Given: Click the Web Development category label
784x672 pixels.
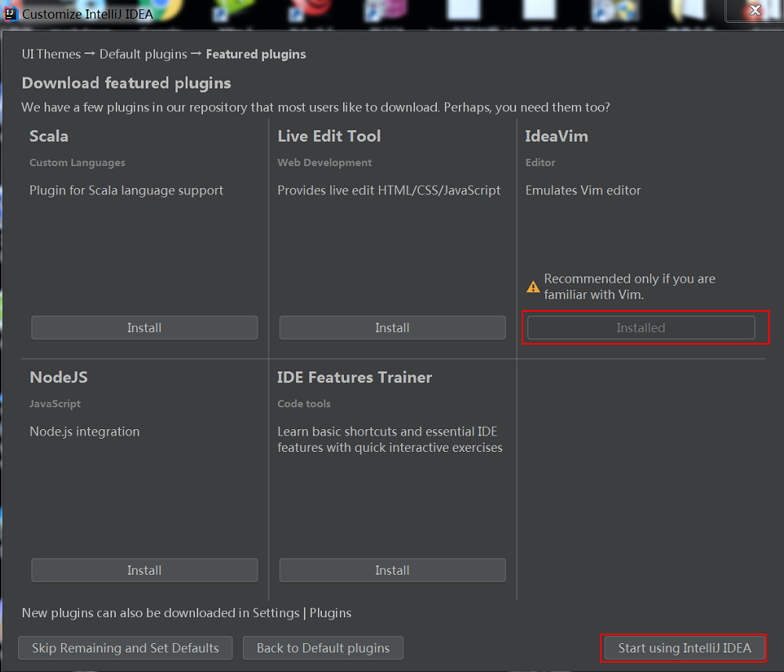Looking at the screenshot, I should [324, 162].
